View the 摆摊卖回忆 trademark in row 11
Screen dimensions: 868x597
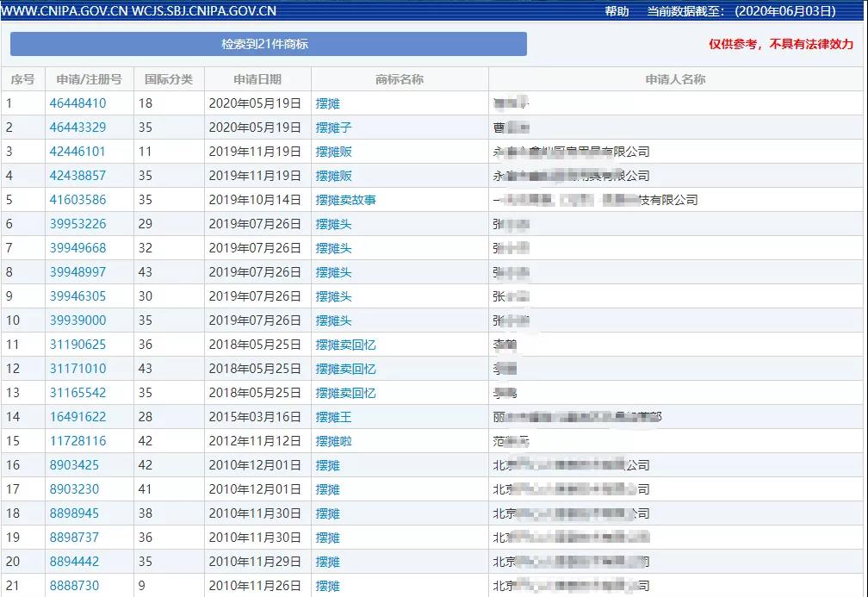[x=348, y=344]
